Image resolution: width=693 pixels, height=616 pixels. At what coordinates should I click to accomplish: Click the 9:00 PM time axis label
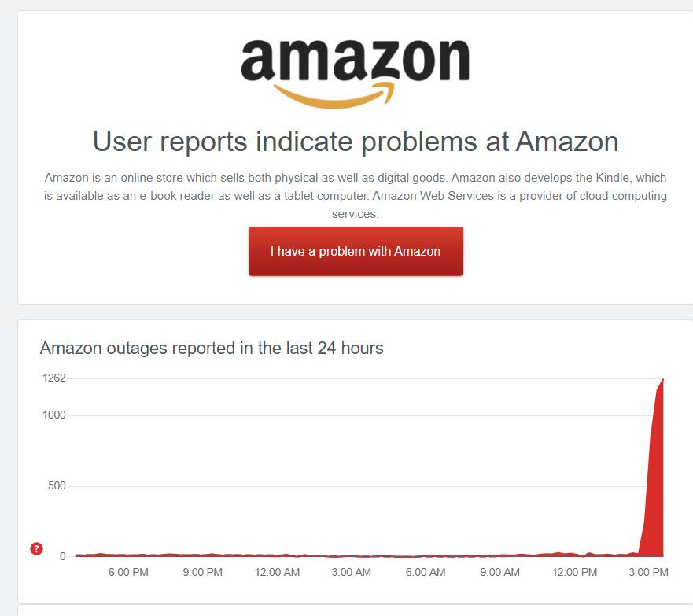[x=202, y=572]
